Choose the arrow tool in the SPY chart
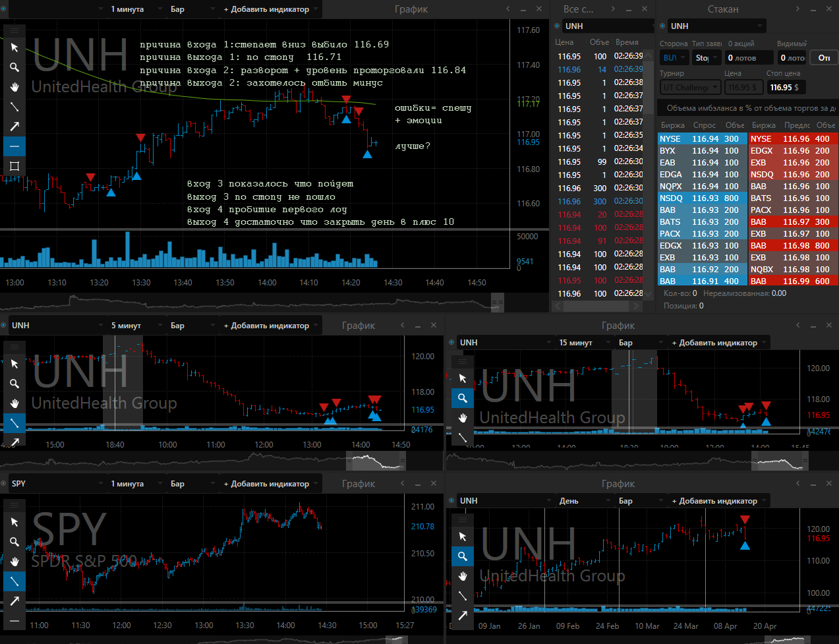The width and height of the screenshot is (839, 644). [x=14, y=601]
